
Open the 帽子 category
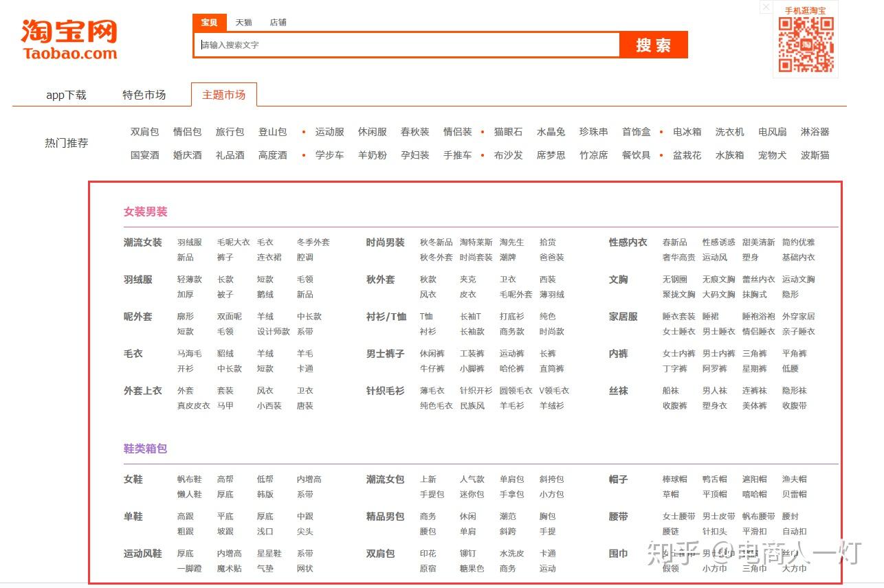[x=619, y=479]
